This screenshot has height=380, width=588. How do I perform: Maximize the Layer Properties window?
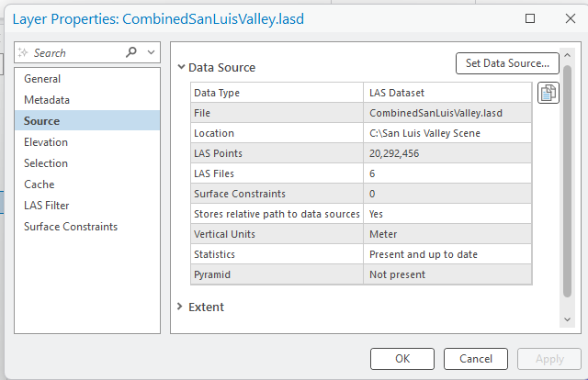tap(530, 18)
